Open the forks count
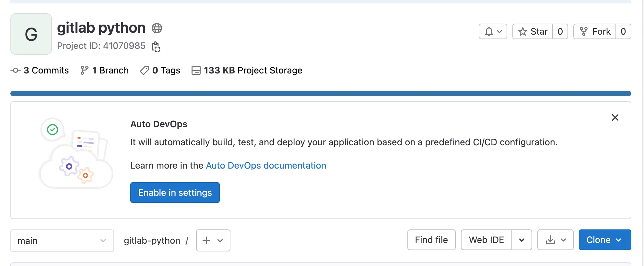 pos(623,31)
